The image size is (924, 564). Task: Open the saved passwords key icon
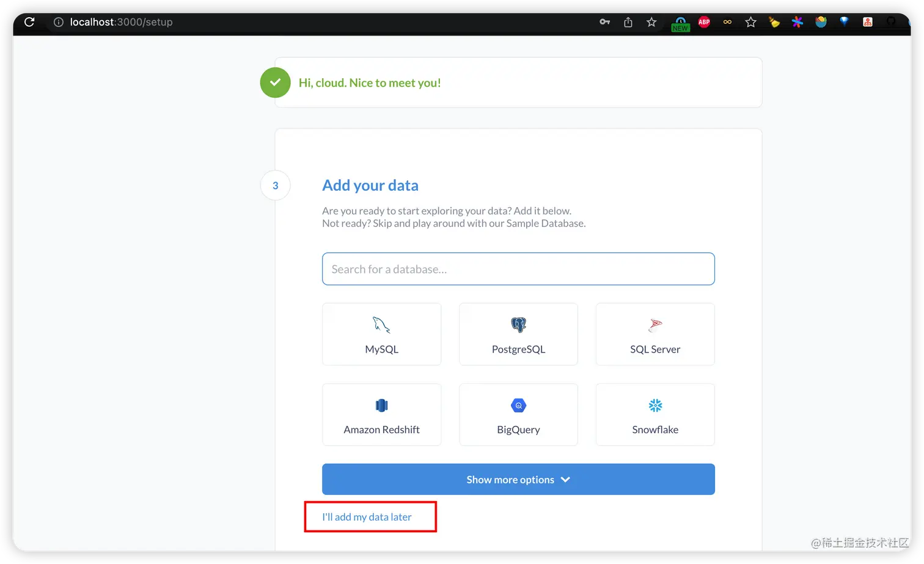(604, 22)
